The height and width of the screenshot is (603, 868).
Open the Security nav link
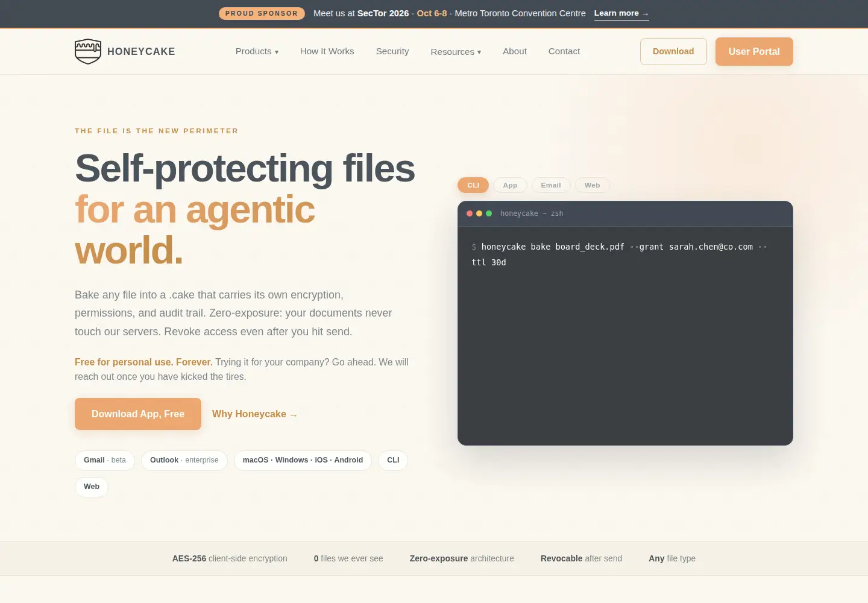click(x=392, y=51)
